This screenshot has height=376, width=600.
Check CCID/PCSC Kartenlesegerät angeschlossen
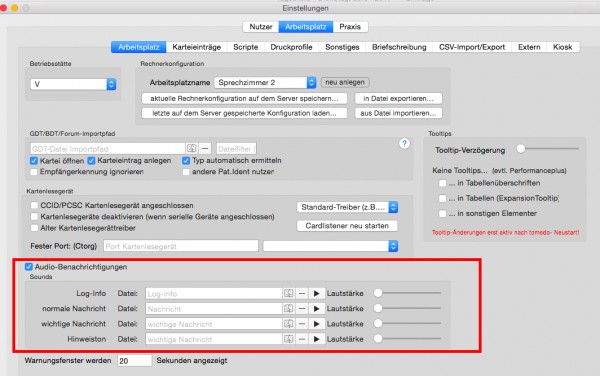click(34, 205)
